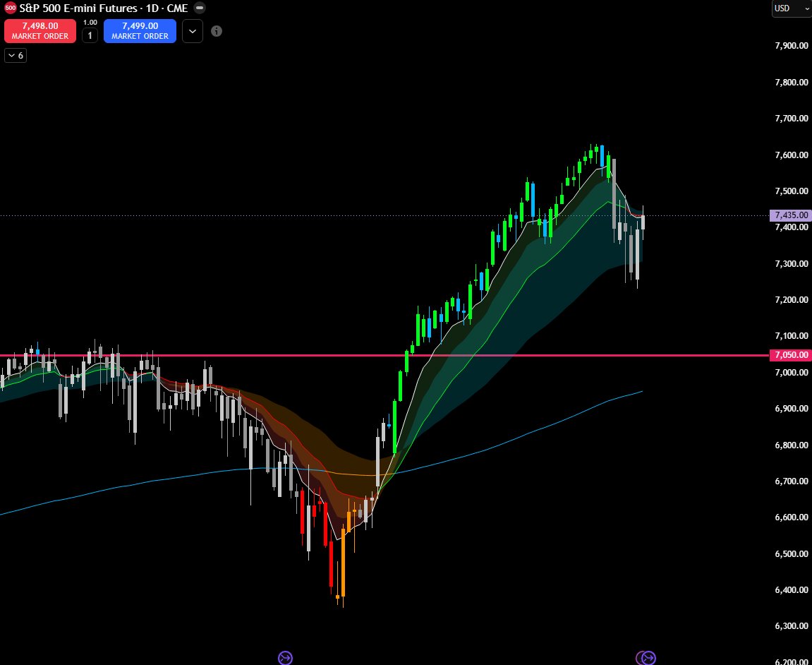
Task: Open the order info icon
Action: coord(217,31)
